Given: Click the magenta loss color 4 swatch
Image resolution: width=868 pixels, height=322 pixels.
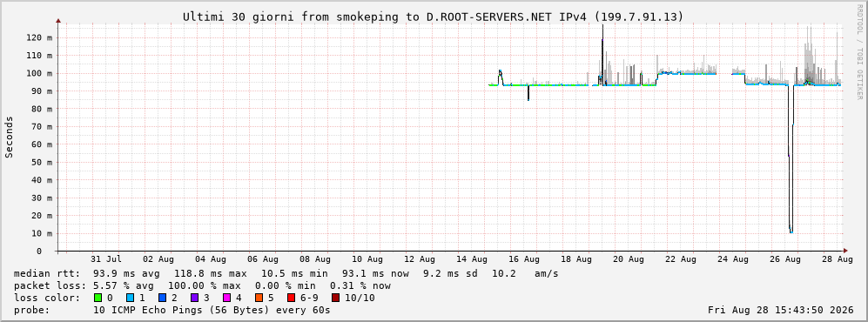Looking at the screenshot, I should [226, 299].
